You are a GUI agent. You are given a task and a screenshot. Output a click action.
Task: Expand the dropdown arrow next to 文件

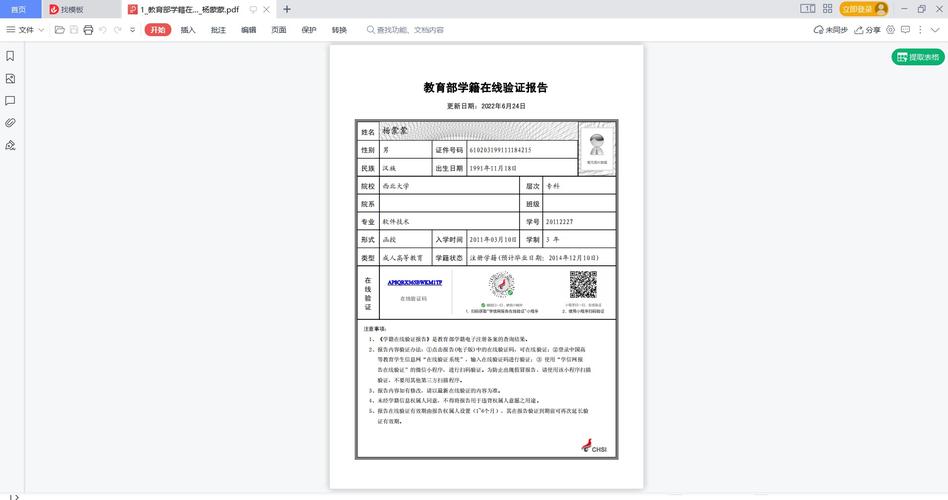click(41, 30)
